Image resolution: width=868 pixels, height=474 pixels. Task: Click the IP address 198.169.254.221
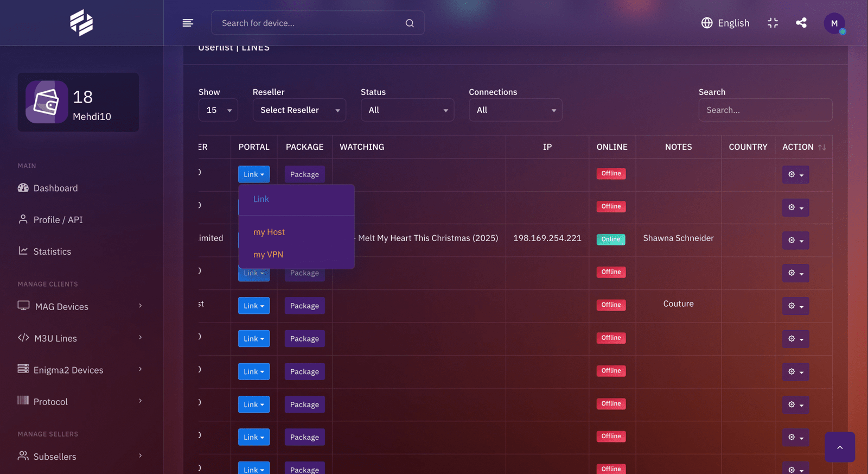(x=547, y=238)
